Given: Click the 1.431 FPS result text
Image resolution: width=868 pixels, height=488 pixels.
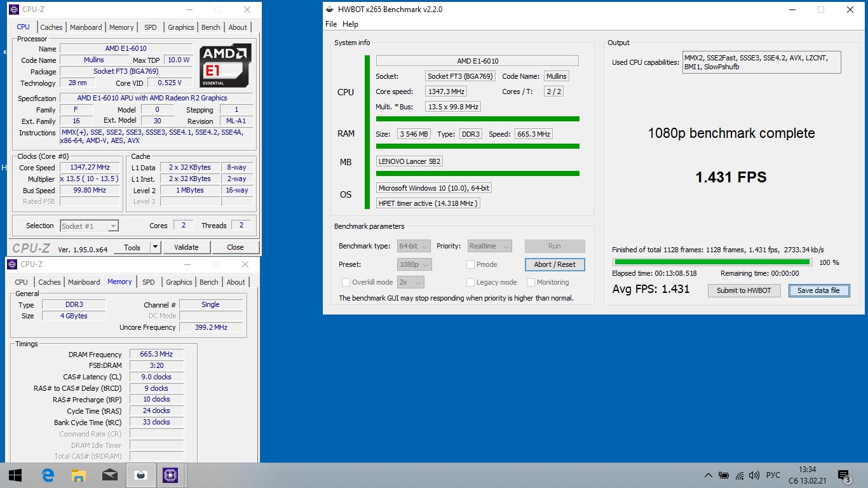Looking at the screenshot, I should tap(731, 177).
